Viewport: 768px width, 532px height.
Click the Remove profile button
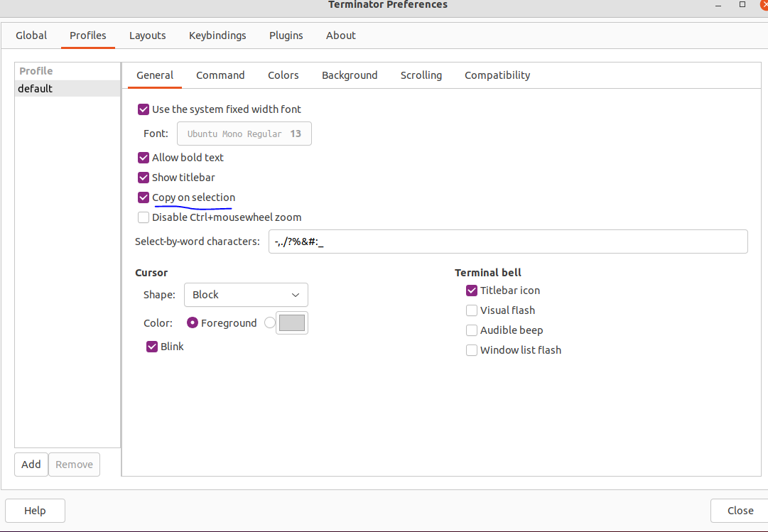(74, 465)
